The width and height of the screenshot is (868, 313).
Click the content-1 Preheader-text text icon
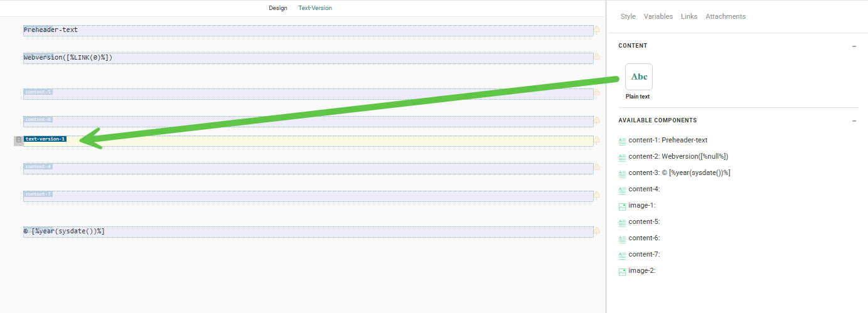coord(622,141)
